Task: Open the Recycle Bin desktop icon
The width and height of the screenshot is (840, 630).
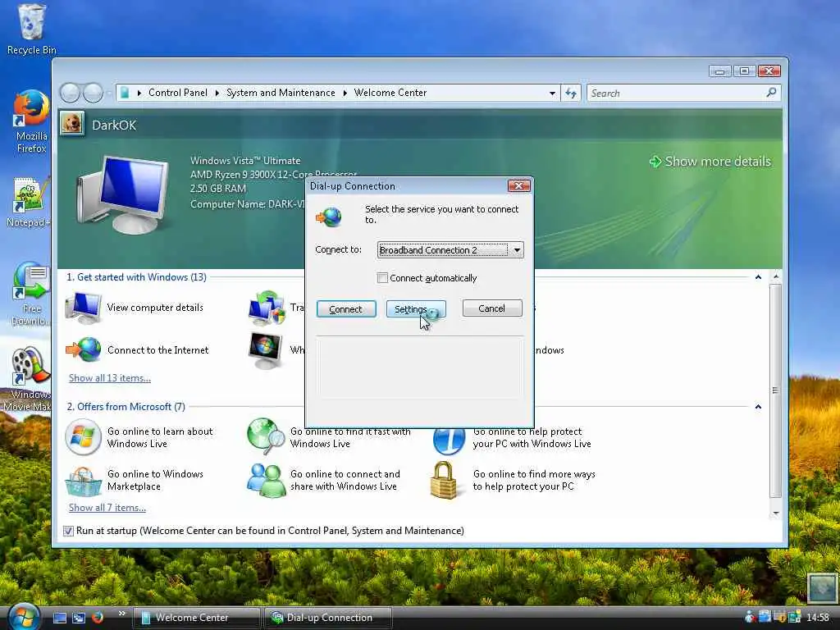Action: [31, 30]
